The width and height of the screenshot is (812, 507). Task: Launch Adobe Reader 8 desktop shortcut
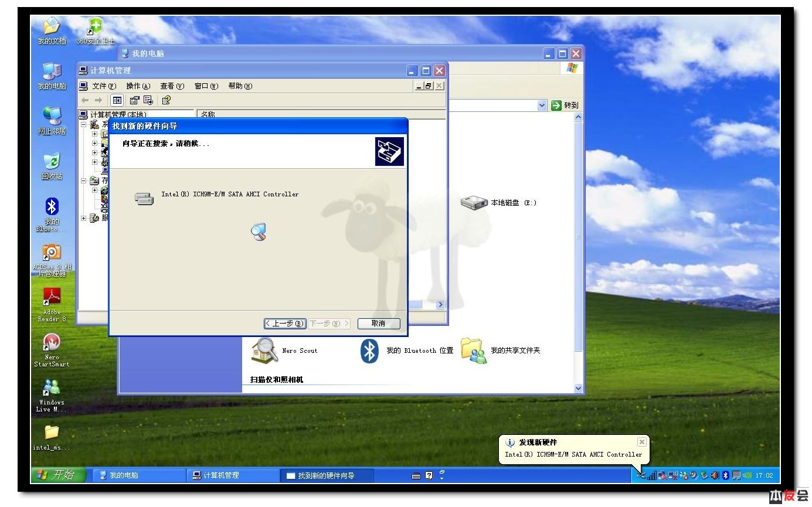[x=52, y=305]
